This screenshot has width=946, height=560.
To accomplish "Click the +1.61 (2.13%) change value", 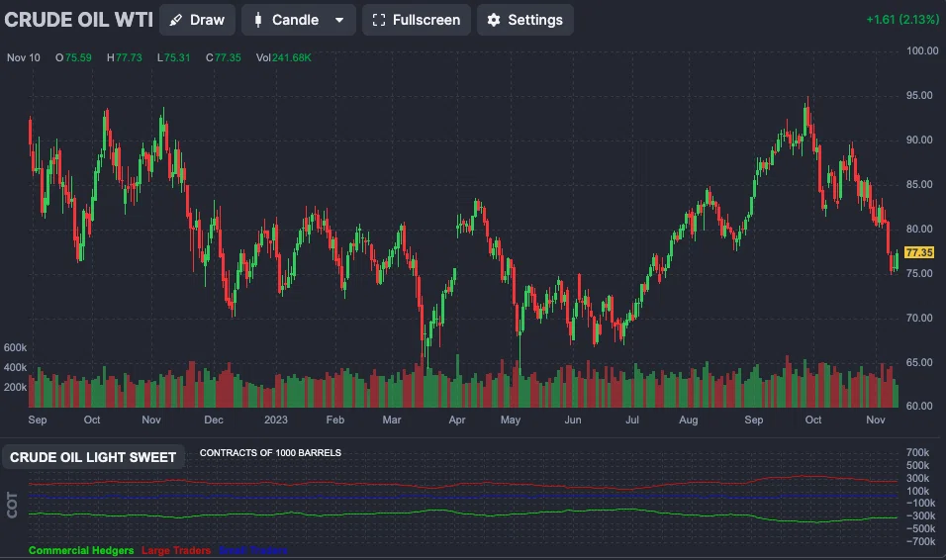I will [902, 20].
